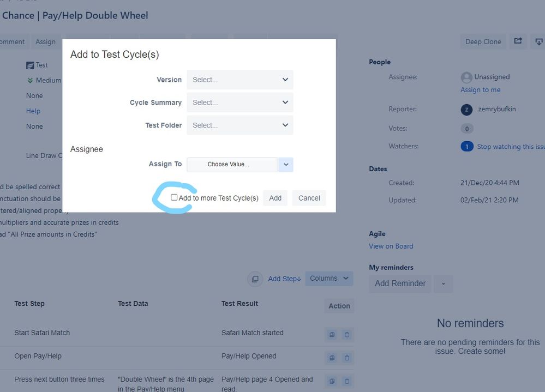
Task: Click the Test Data column header
Action: [x=133, y=304]
